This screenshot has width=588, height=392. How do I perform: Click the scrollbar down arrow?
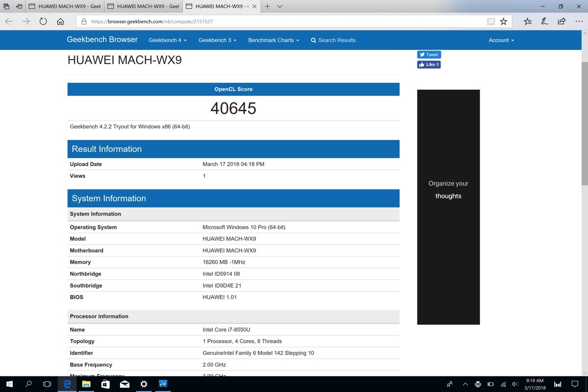(585, 372)
